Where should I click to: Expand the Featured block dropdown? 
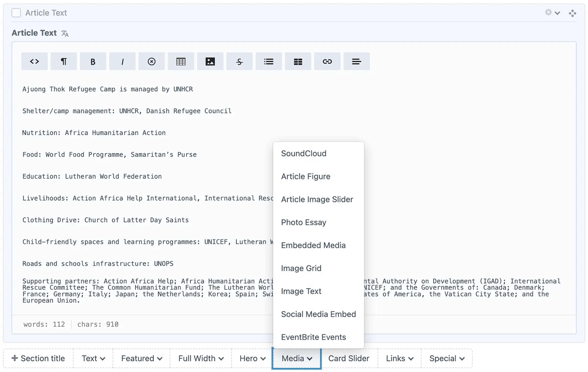tap(142, 358)
